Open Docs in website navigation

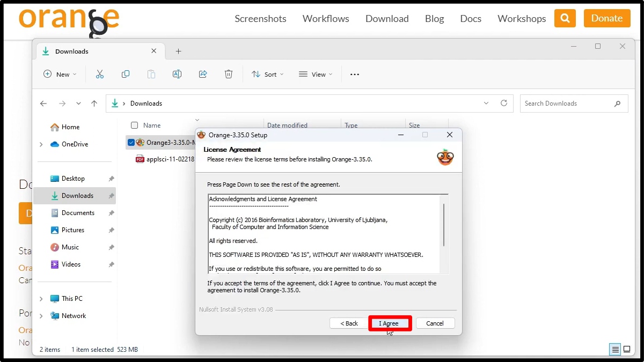coord(471,18)
